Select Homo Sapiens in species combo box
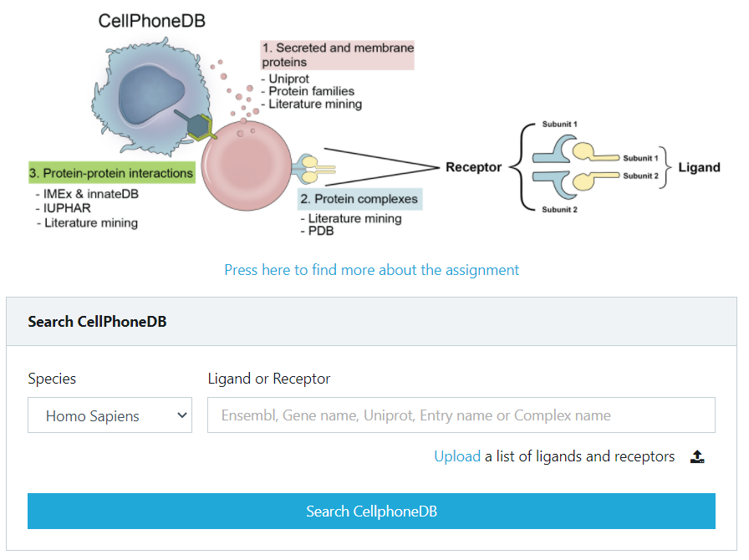Screen dimensions: 749x560 93,416
